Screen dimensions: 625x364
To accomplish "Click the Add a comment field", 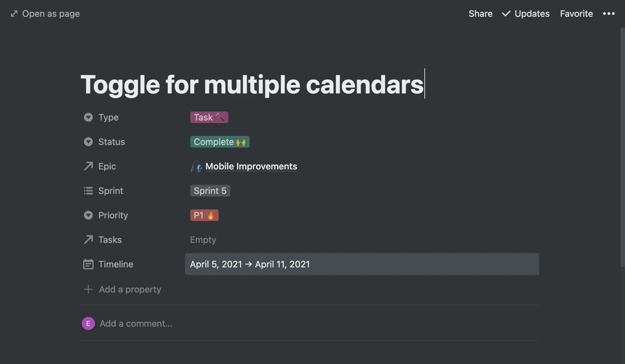I will pos(135,323).
